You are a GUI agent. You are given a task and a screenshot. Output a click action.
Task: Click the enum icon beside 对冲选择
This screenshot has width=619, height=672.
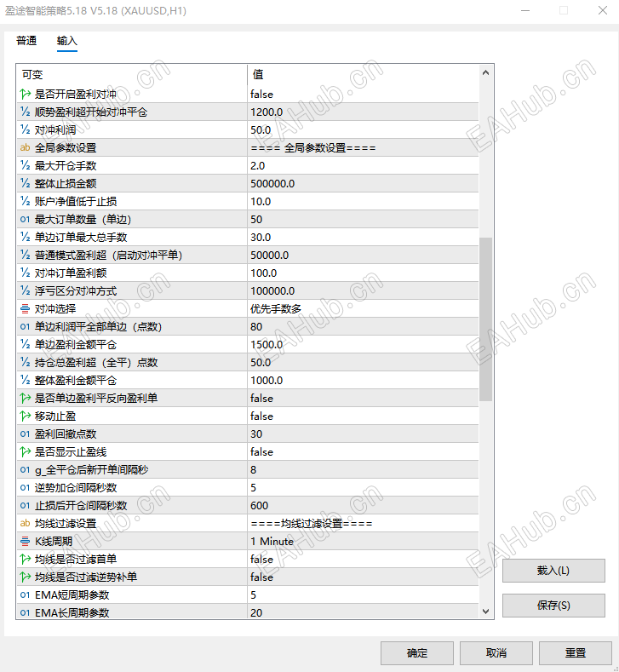26,308
